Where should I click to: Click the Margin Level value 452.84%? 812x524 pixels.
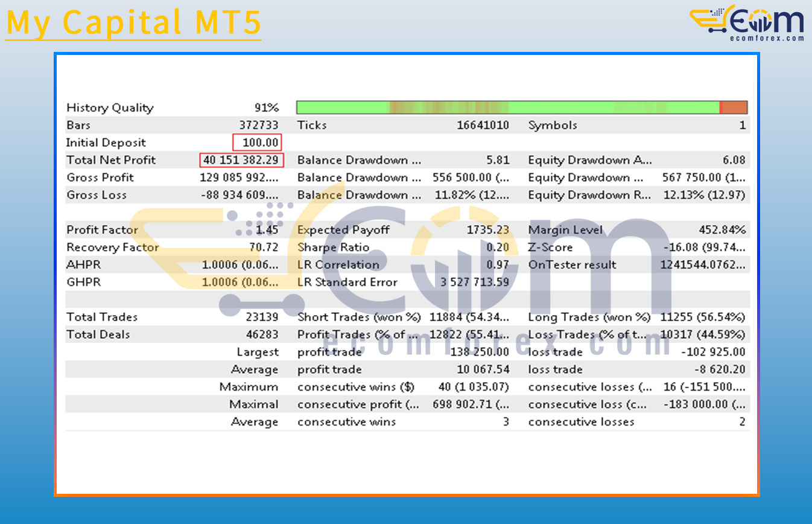click(x=723, y=230)
